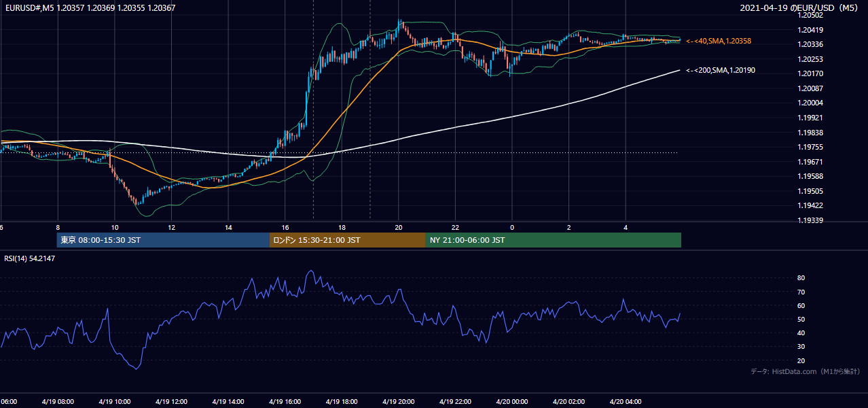Click the bottom time axis label 4/20 00:00

tap(512, 402)
